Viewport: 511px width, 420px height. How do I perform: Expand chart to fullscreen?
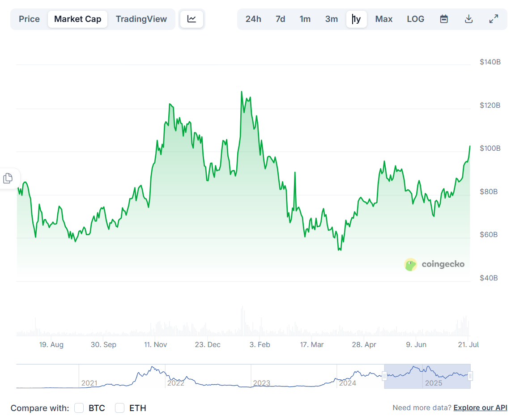click(x=494, y=19)
